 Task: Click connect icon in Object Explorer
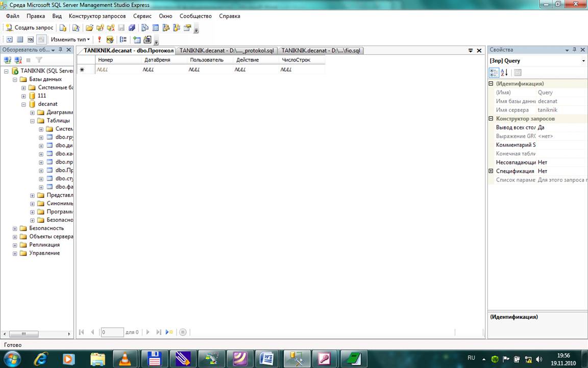(x=8, y=60)
